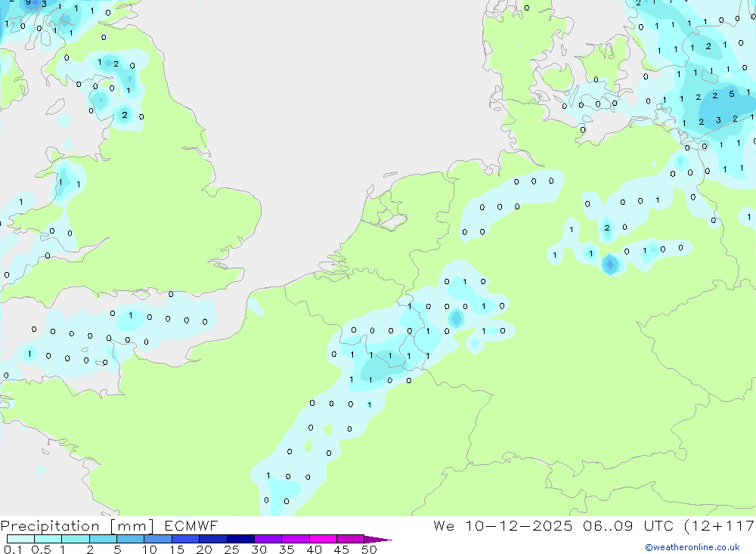Click the "(12+117" forecast offset text
The width and height of the screenshot is (756, 554).
pos(720,526)
